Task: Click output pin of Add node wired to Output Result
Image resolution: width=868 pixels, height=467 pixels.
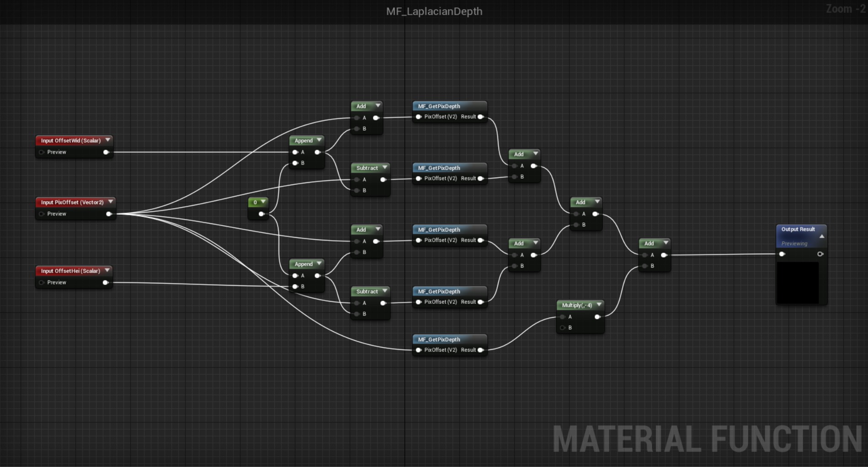Action: point(664,255)
